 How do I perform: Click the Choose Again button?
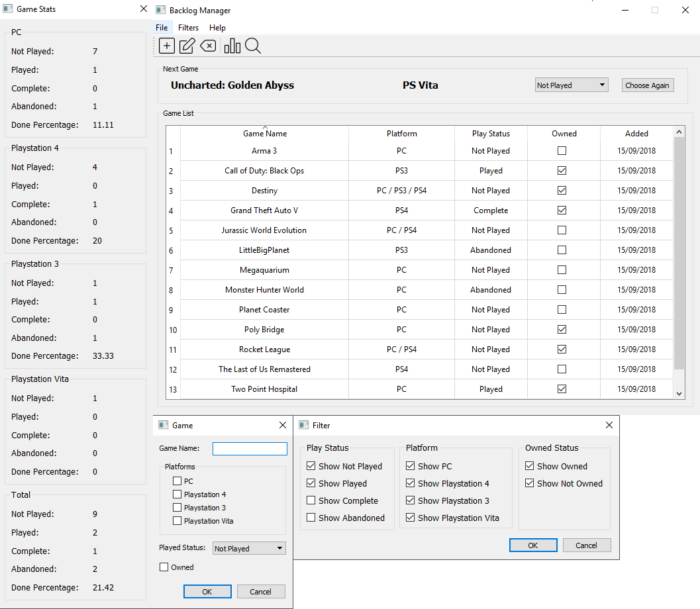(647, 85)
